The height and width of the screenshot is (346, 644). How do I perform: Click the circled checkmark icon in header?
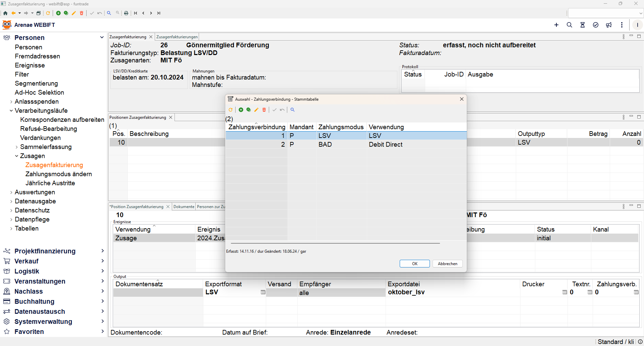pyautogui.click(x=596, y=25)
